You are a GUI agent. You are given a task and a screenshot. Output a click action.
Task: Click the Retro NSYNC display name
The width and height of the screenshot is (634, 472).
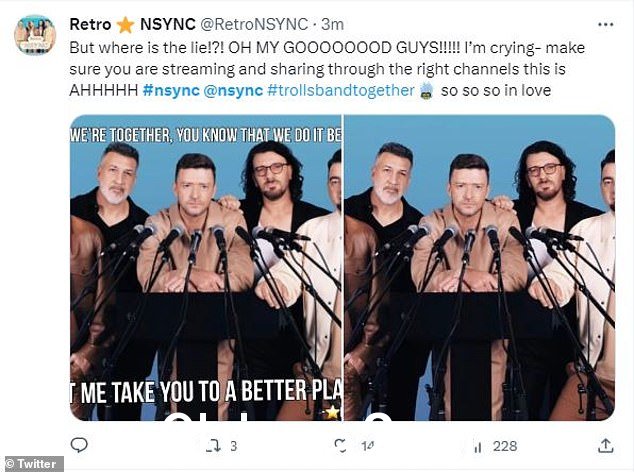click(x=132, y=24)
